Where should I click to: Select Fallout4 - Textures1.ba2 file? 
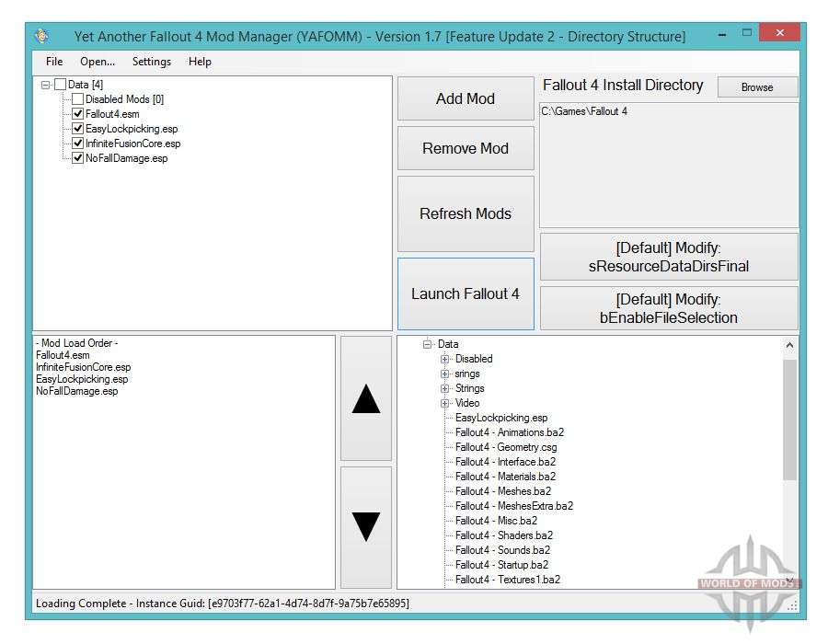point(508,581)
